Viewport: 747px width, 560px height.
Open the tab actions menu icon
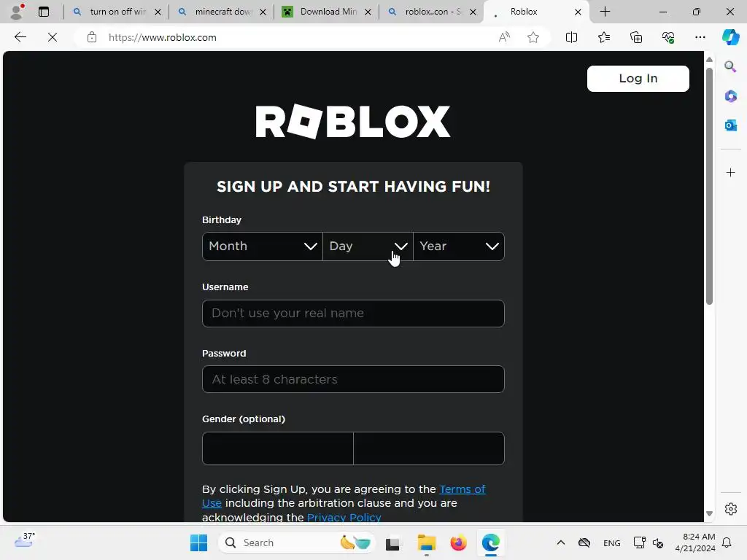[44, 12]
